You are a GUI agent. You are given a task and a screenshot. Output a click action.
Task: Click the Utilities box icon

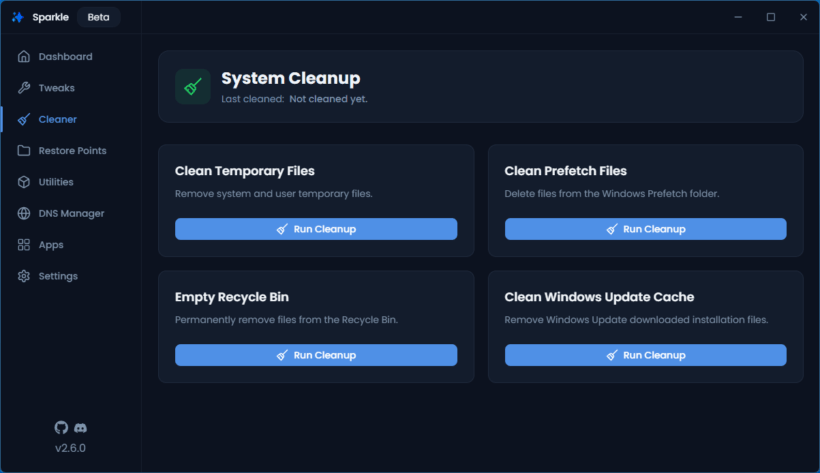coord(24,182)
